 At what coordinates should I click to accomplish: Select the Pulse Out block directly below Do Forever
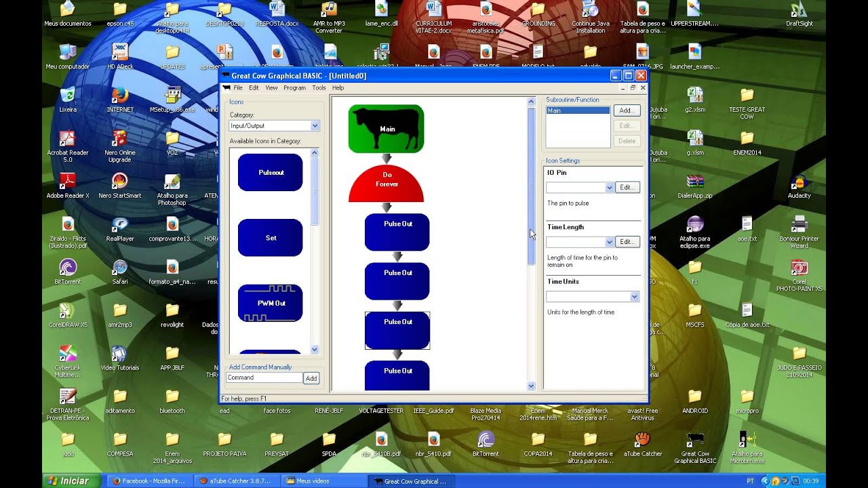click(397, 232)
